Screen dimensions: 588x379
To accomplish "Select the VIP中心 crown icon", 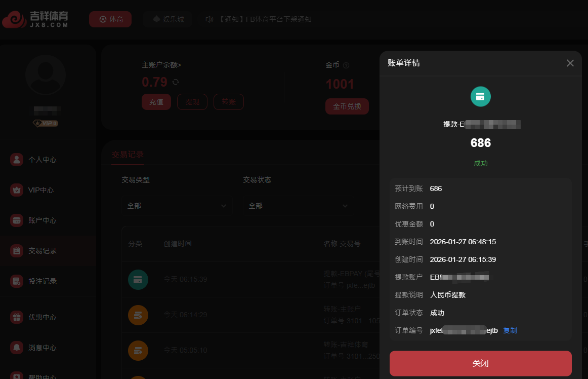I will pyautogui.click(x=16, y=189).
